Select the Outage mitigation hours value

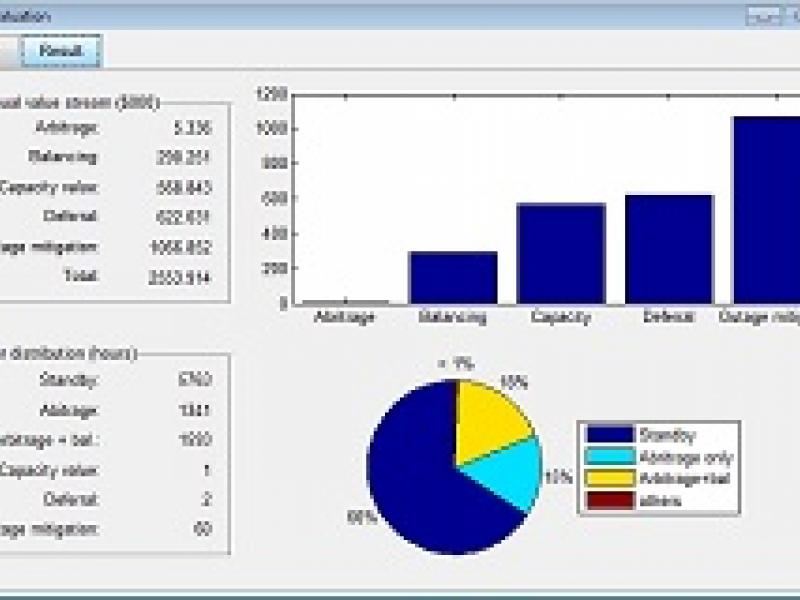[x=203, y=529]
